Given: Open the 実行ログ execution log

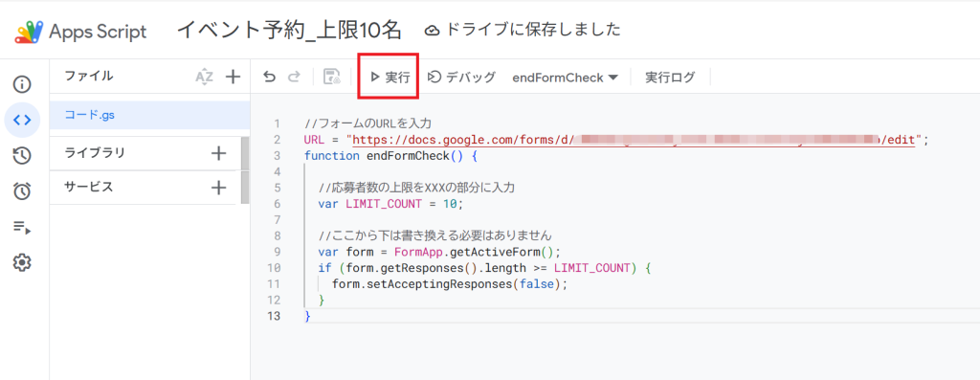Looking at the screenshot, I should [x=670, y=78].
